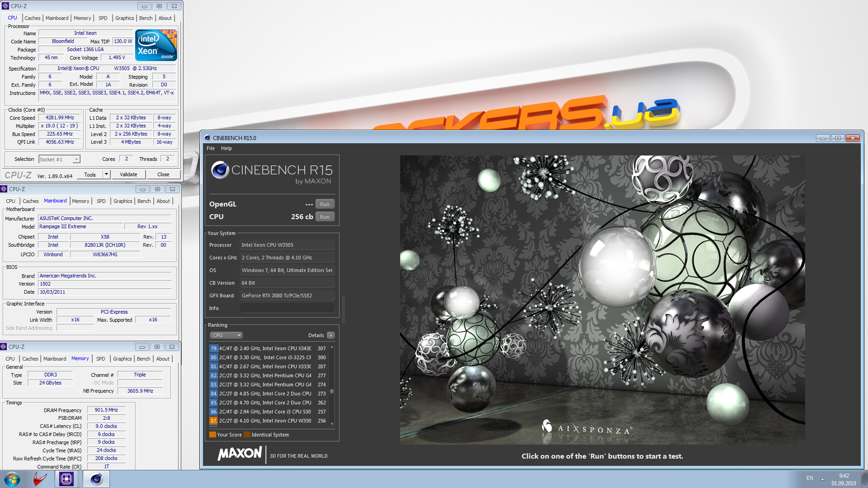This screenshot has height=488, width=868.
Task: Select rank 87 Xeon W3505 row
Action: [x=269, y=421]
